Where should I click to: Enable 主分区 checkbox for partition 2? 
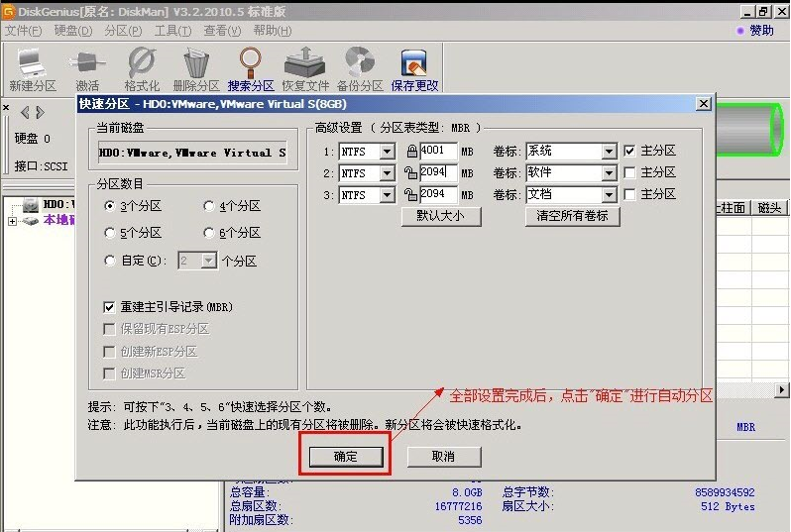coord(630,173)
